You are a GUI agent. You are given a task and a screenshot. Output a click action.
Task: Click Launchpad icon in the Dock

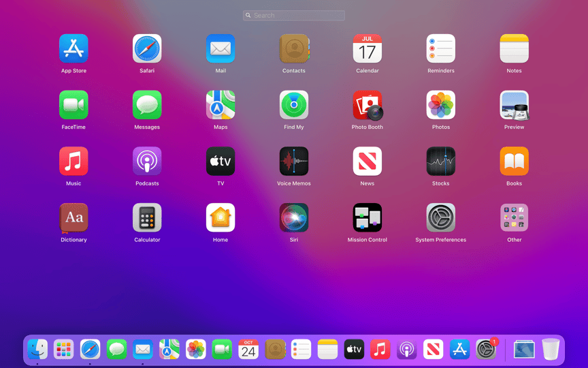tap(64, 349)
